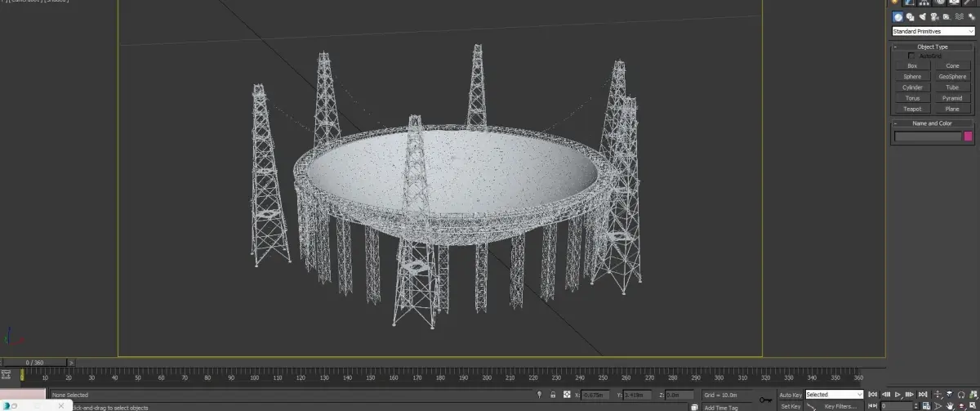Create a Cone primitive
Viewport: 980px width, 411px height.
tap(952, 65)
